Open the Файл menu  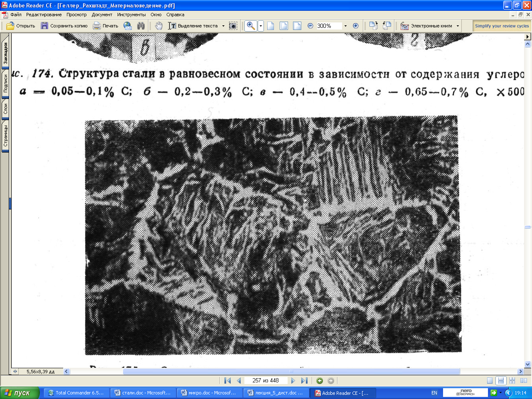16,15
